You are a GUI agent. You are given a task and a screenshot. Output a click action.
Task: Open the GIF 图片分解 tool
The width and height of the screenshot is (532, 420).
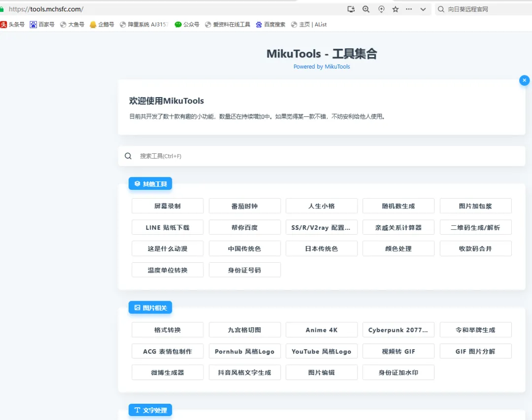click(x=476, y=351)
